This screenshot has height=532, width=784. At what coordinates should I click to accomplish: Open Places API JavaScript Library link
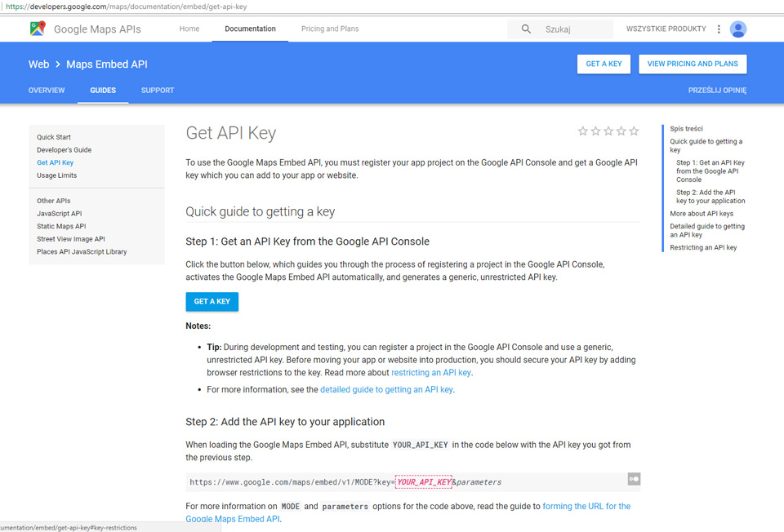click(82, 252)
